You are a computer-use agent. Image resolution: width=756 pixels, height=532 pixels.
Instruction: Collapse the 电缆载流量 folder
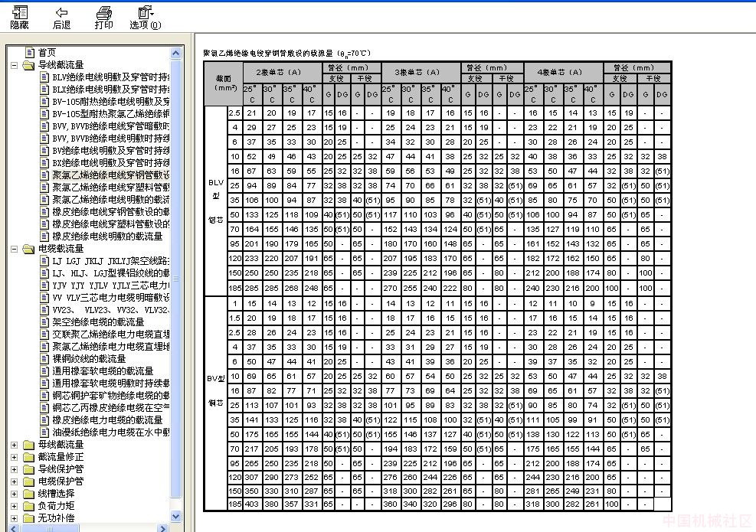(x=15, y=249)
